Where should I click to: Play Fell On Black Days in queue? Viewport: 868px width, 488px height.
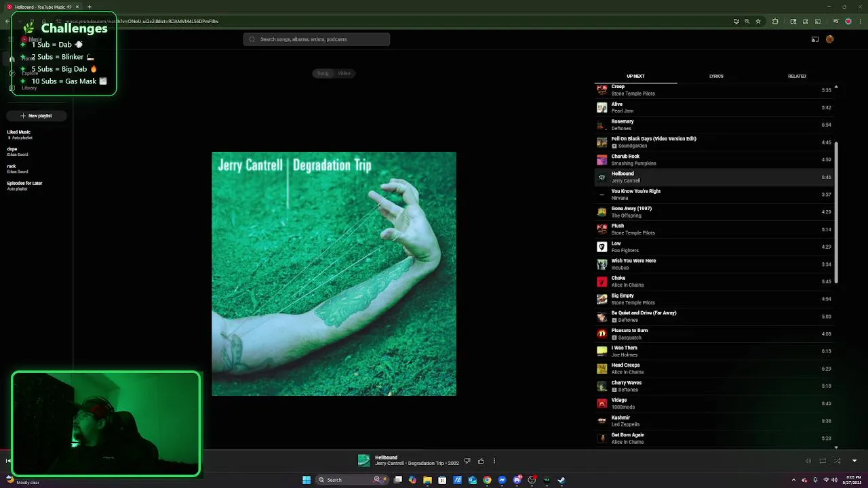pos(714,142)
